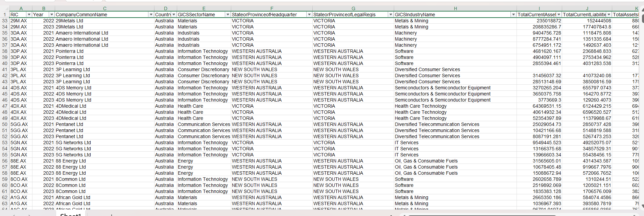Viewport: 644px width, 216px height.
Task: Click Energy sector in row 57
Action: point(185,167)
